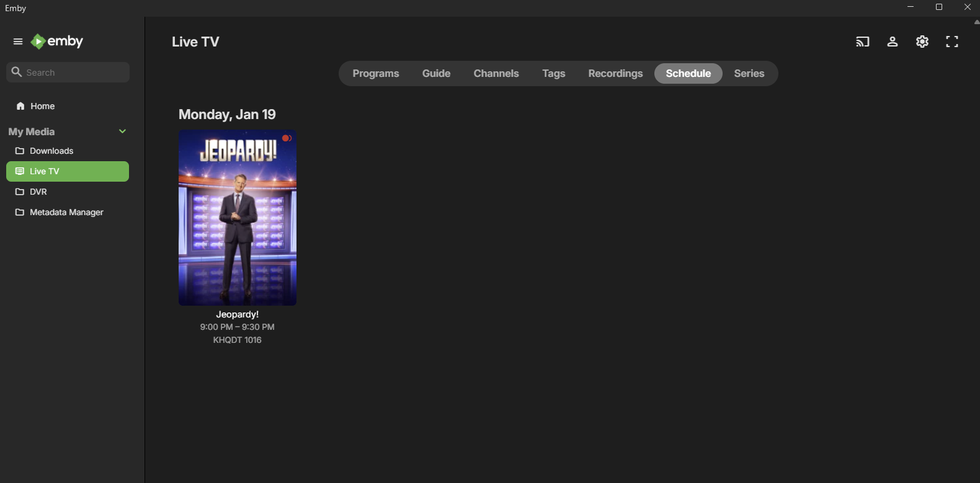Screen dimensions: 980x483
Task: Go to Home in the sidebar
Action: [68, 106]
